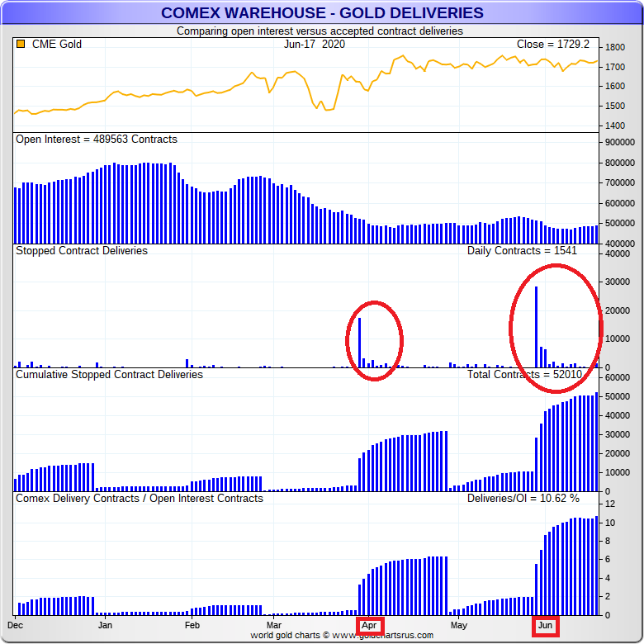Select the Cumulative Stopped Contract Deliveries title

[x=109, y=375]
